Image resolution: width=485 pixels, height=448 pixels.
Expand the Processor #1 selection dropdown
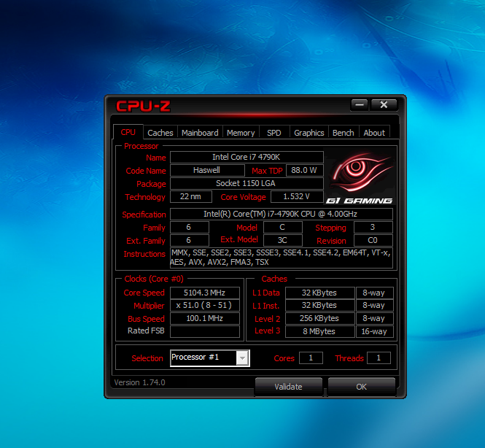point(242,358)
